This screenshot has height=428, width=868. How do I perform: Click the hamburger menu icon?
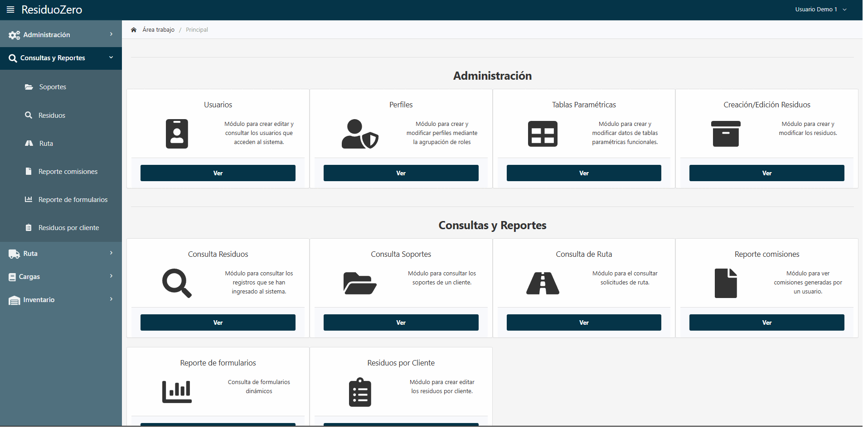tap(10, 10)
